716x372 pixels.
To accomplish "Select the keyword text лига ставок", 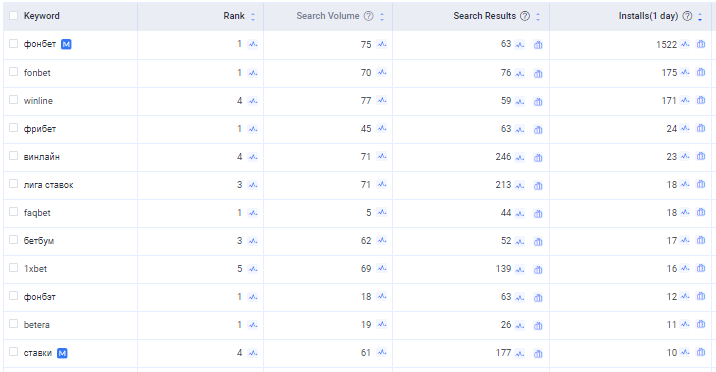I will tap(48, 185).
